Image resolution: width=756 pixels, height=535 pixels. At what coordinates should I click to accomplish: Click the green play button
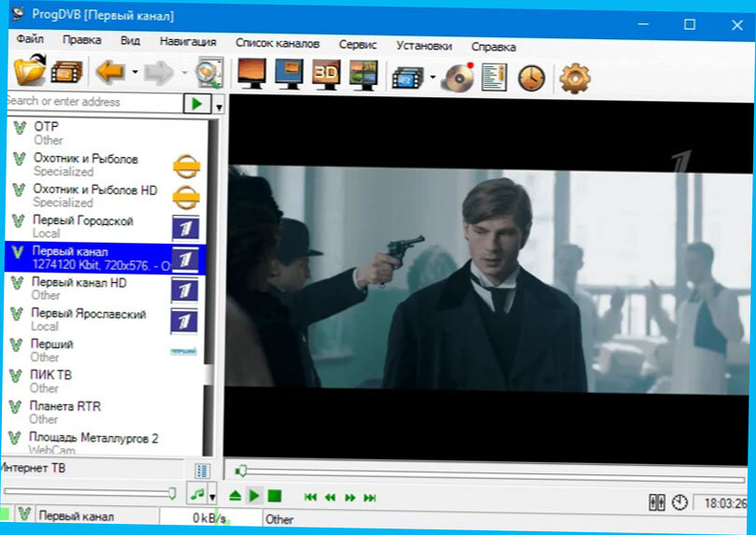(x=254, y=496)
